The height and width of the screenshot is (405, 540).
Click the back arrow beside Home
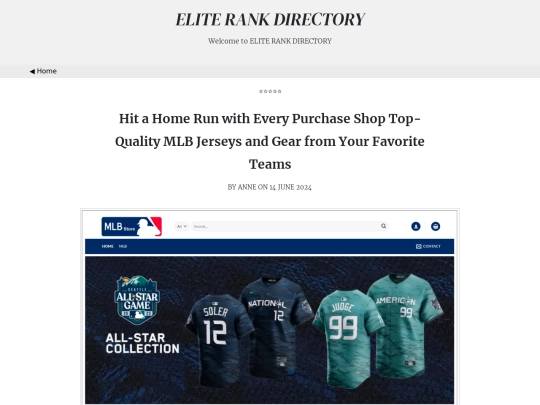click(x=32, y=71)
